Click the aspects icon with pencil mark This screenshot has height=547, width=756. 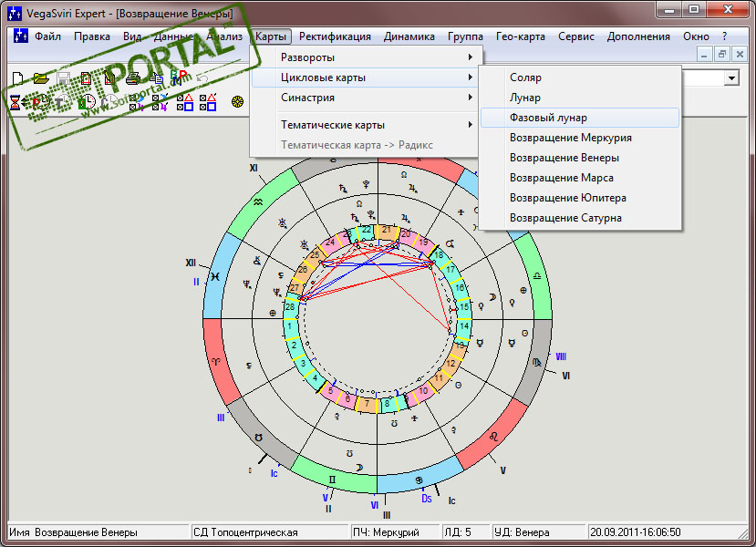pos(208,102)
